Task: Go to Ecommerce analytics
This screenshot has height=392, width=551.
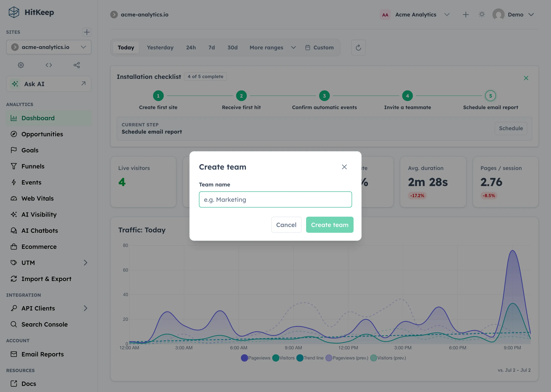Action: pyautogui.click(x=49, y=247)
